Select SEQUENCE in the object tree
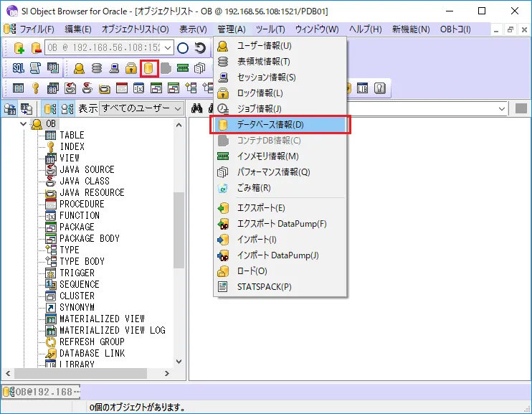Viewport: 532px width, 414px height. coord(80,284)
